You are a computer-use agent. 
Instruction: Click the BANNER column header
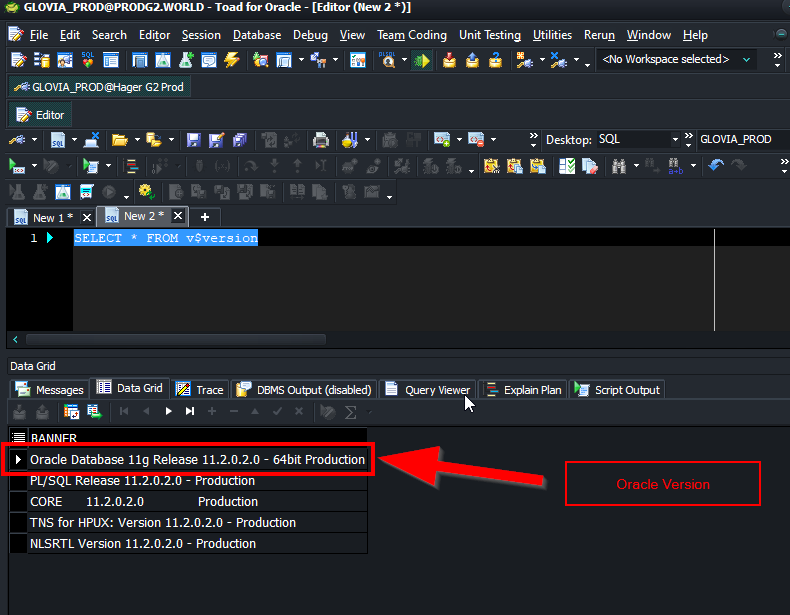196,437
